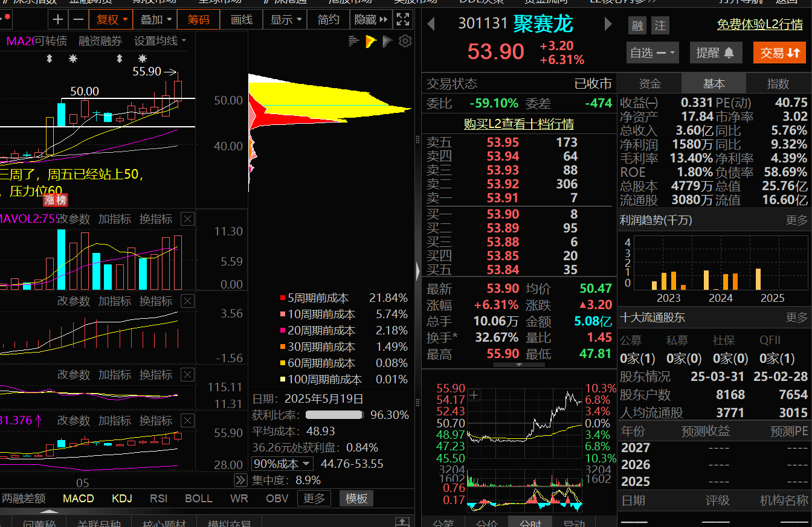Select the yellow flame chip view icon

pyautogui.click(x=371, y=41)
